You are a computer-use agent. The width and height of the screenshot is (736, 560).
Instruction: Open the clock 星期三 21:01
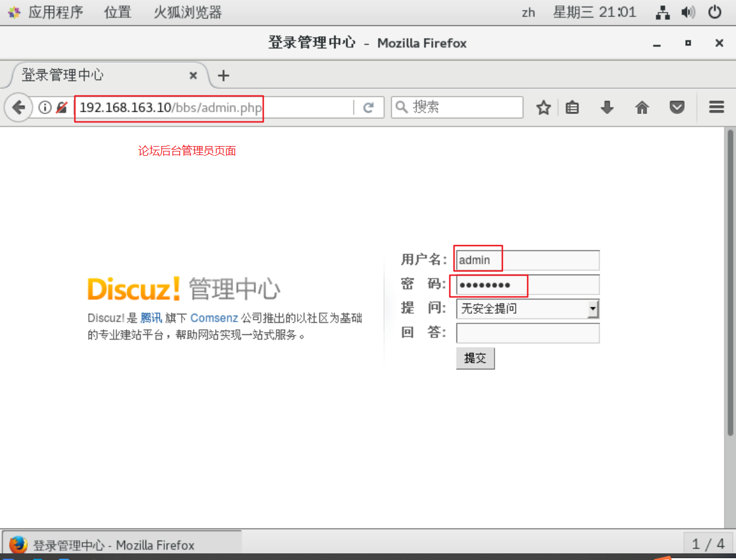coord(595,12)
